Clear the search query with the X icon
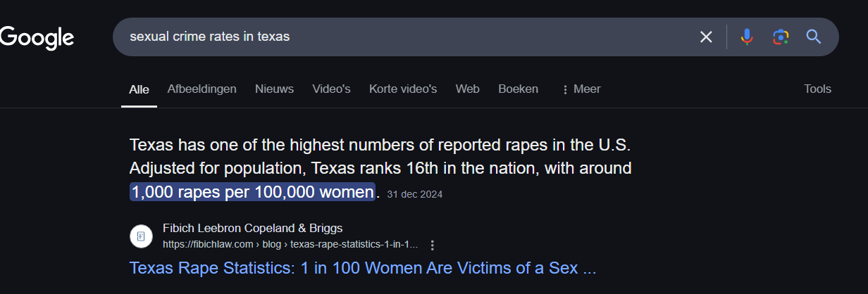The image size is (868, 294). (706, 37)
